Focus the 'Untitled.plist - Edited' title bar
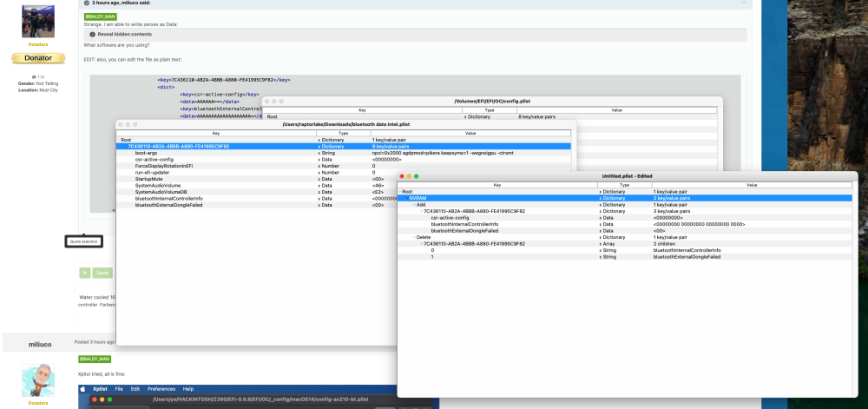The height and width of the screenshot is (409, 868). click(x=627, y=176)
